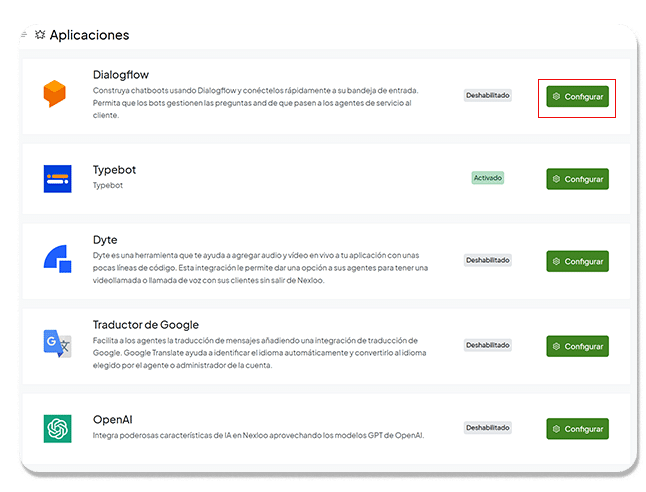Image resolution: width=646 pixels, height=492 pixels.
Task: Select the Traductor de Google title
Action: pos(146,325)
